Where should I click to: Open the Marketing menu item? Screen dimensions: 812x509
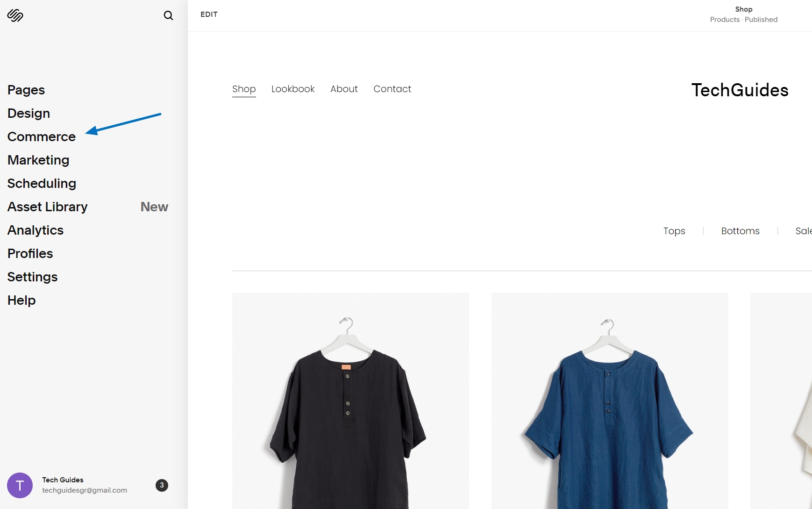pos(38,160)
